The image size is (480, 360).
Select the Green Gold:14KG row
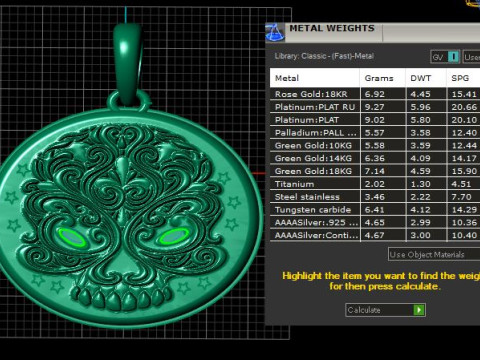point(375,158)
